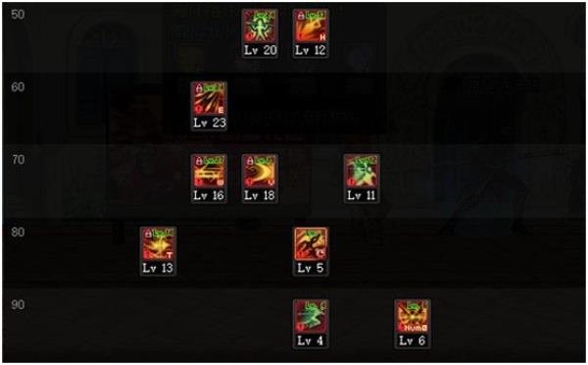Select the level 80 skill at Lv 13

[x=158, y=243]
